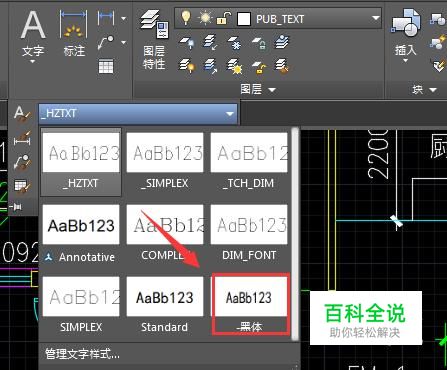Click the Block Editor icon beside 插入
Image resolution: width=447 pixels, height=370 pixels.
click(x=438, y=43)
